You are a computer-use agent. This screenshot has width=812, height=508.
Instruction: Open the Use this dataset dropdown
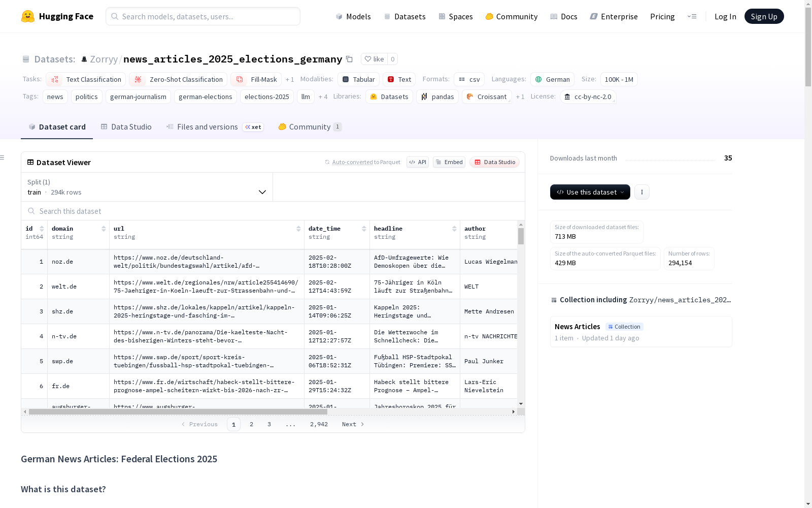[x=590, y=192]
